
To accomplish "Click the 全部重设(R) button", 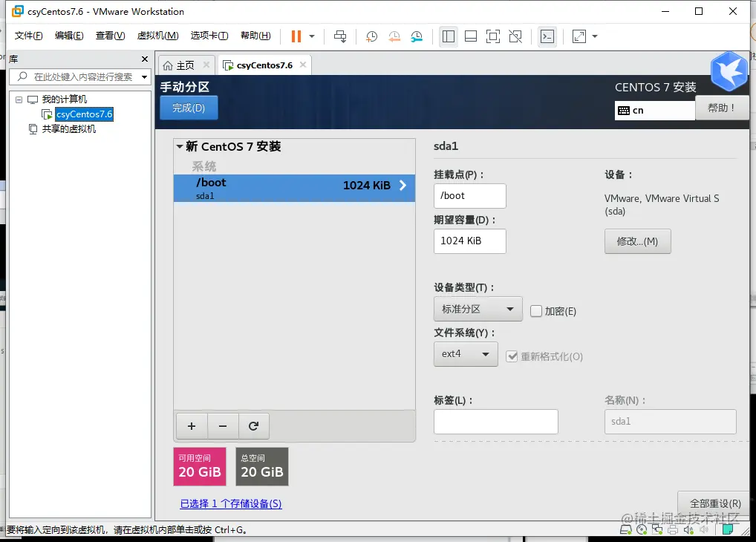I will pos(715,503).
